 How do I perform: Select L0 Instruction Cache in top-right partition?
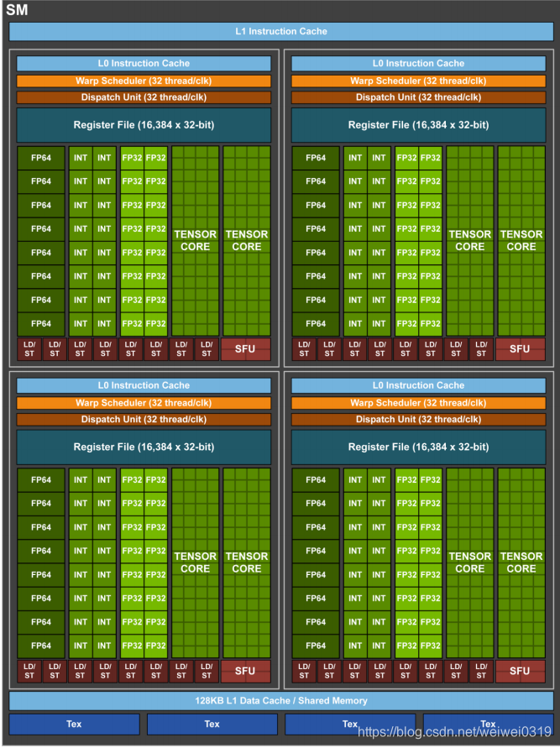point(418,64)
